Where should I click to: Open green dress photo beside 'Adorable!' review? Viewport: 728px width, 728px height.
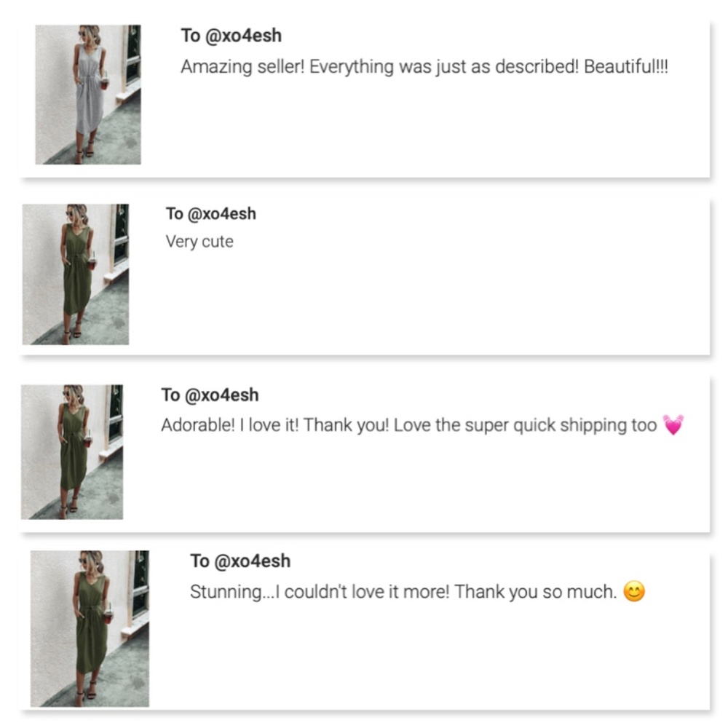click(71, 452)
